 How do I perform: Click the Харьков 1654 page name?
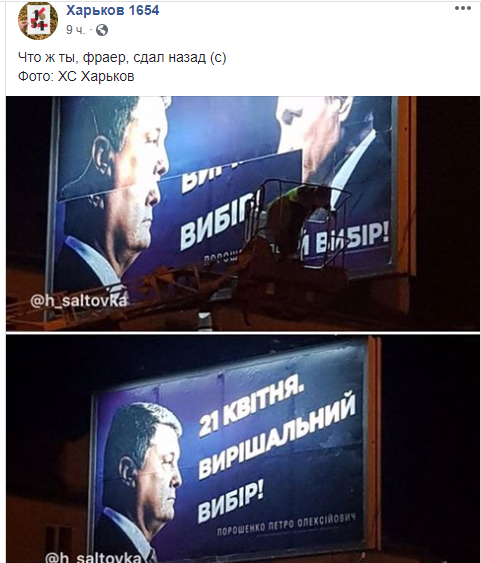(x=112, y=10)
